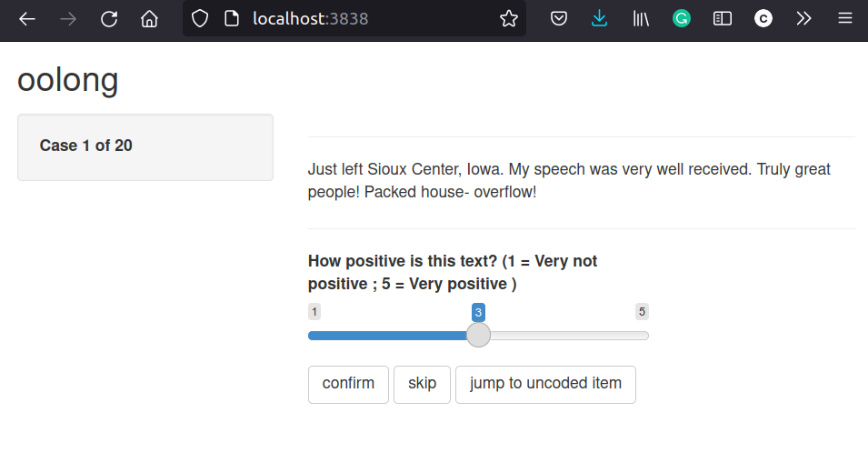Image resolution: width=868 pixels, height=453 pixels.
Task: Go back using the browser back arrow
Action: (x=27, y=19)
